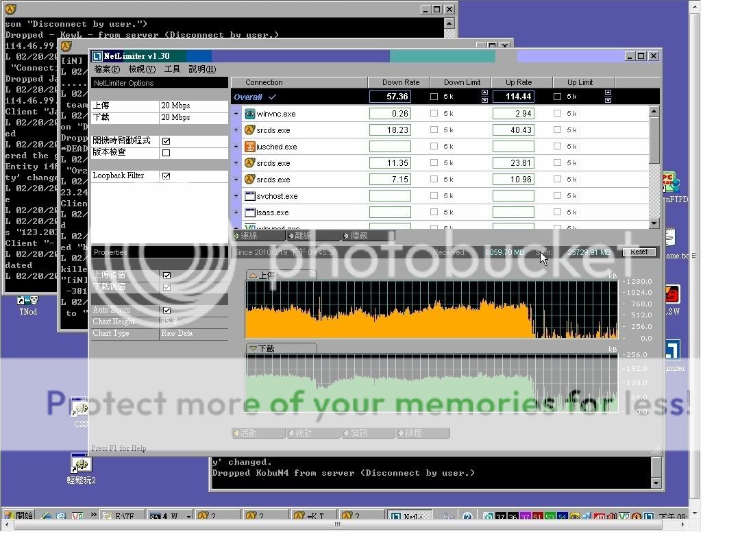
Task: Toggle Loopback Filter checkbox
Action: (166, 175)
